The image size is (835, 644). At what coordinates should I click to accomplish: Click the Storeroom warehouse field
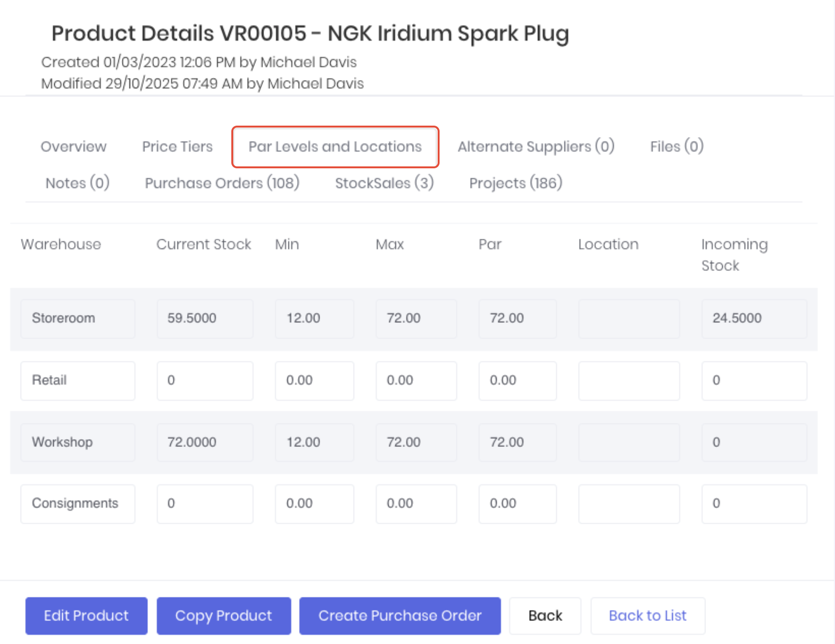pyautogui.click(x=78, y=319)
